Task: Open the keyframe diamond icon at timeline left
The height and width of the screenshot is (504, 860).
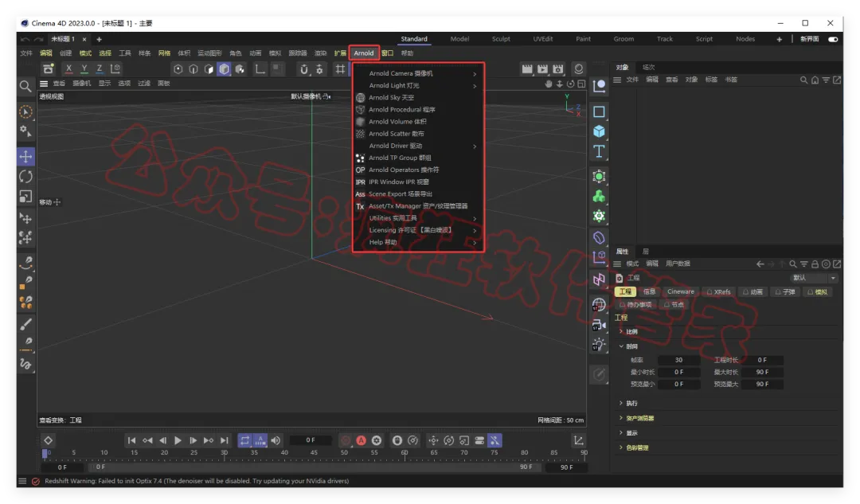Action: tap(49, 440)
